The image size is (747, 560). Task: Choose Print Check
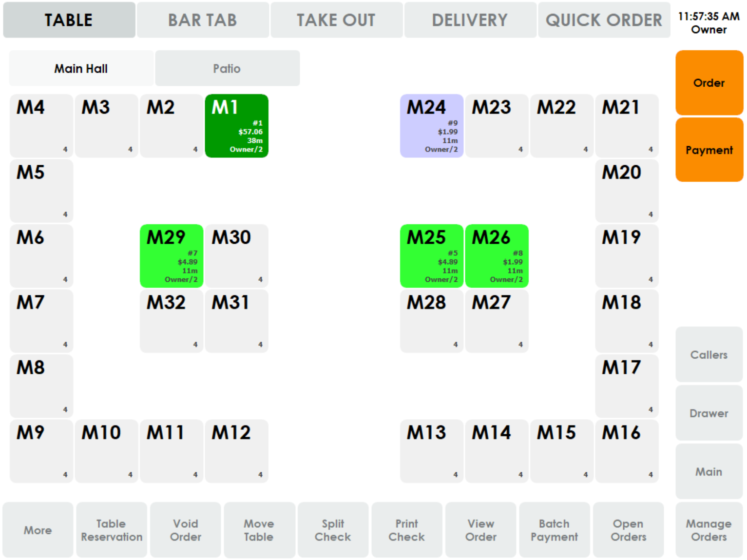pyautogui.click(x=407, y=530)
